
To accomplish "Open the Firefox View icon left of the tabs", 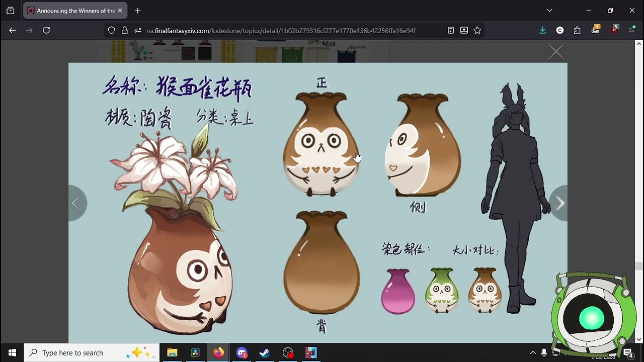I will [x=11, y=11].
